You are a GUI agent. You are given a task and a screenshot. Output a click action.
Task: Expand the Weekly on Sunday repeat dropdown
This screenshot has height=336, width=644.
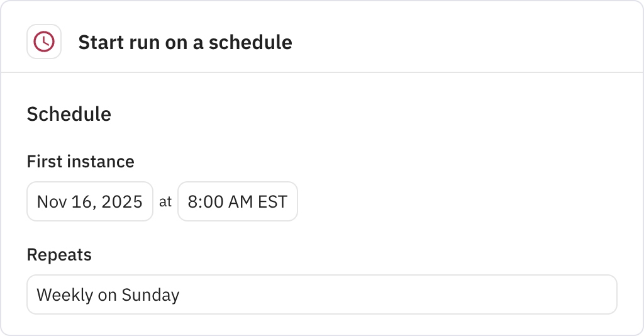point(322,294)
